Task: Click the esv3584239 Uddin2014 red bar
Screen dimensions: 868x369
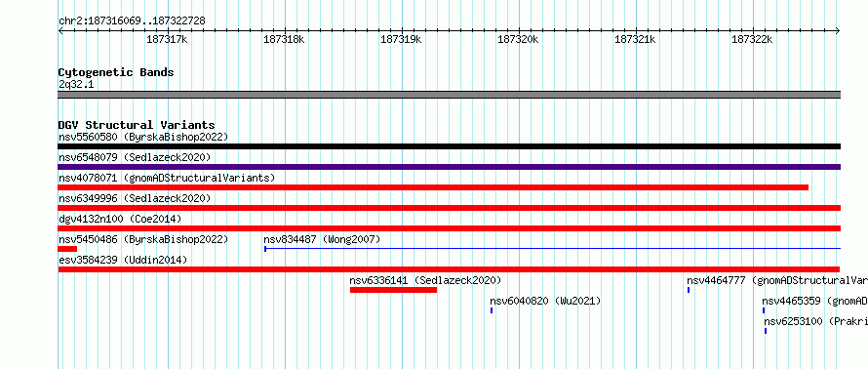Action: pyautogui.click(x=449, y=269)
